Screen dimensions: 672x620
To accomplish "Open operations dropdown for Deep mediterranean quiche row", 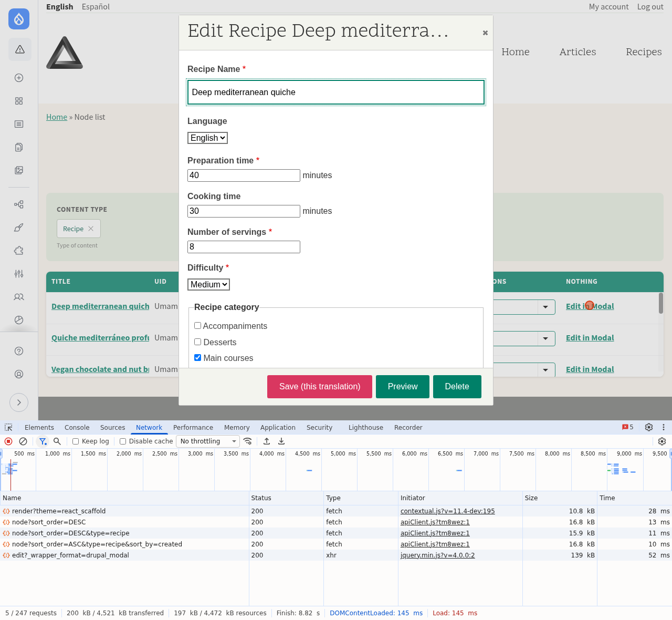I will (x=546, y=307).
